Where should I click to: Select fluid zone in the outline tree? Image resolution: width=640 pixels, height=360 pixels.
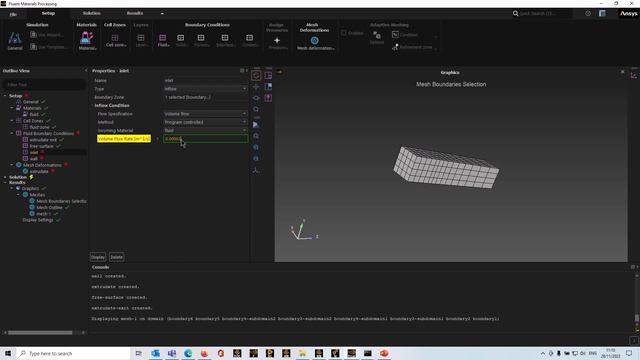pyautogui.click(x=39, y=127)
